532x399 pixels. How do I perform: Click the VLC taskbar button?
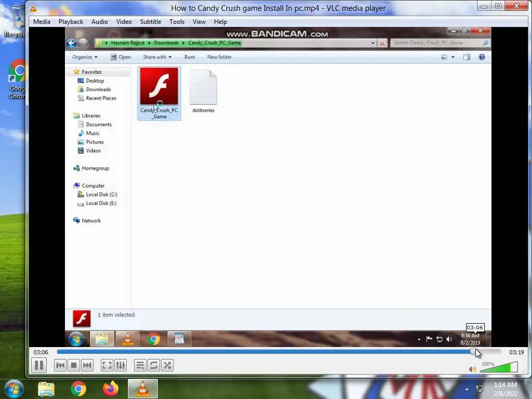143,389
